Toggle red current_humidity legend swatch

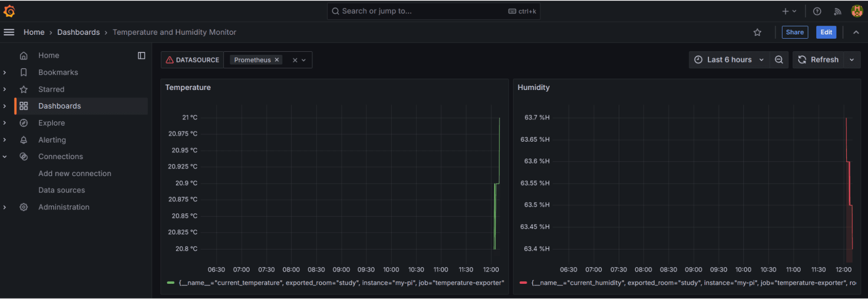pyautogui.click(x=523, y=283)
